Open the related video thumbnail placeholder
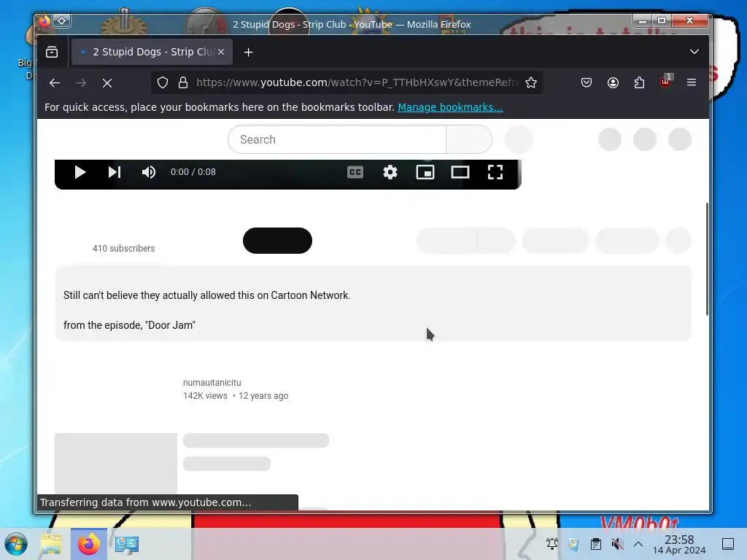Image resolution: width=747 pixels, height=560 pixels. pyautogui.click(x=116, y=463)
